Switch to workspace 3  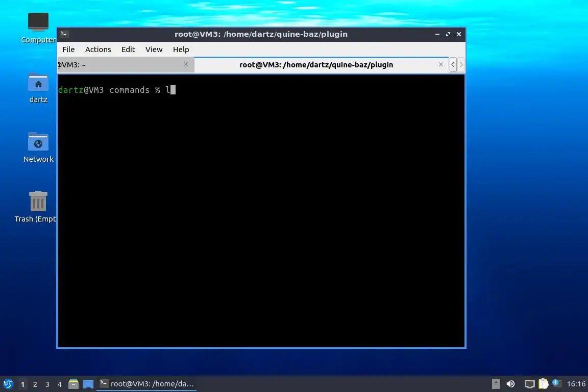[47, 384]
